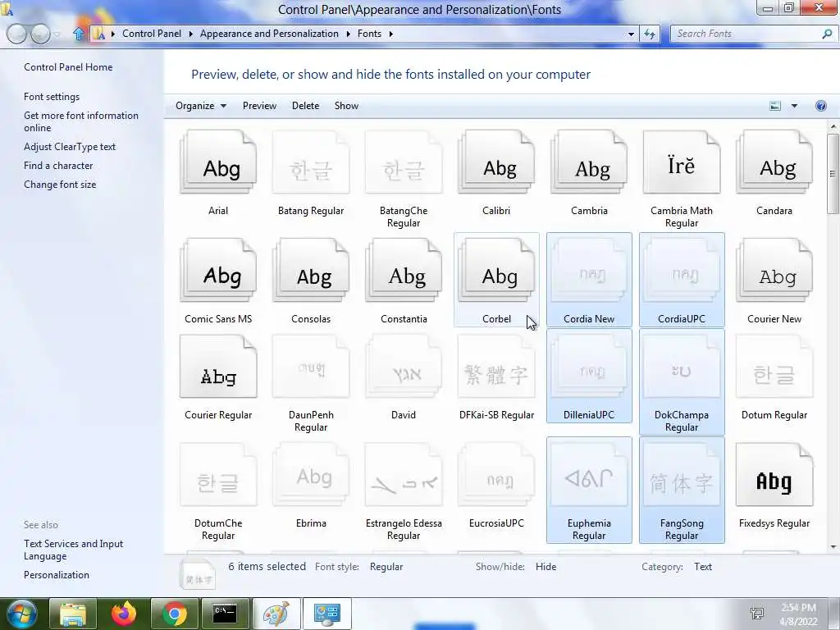
Task: Expand the arrow after Fonts breadcrumb
Action: (x=391, y=34)
